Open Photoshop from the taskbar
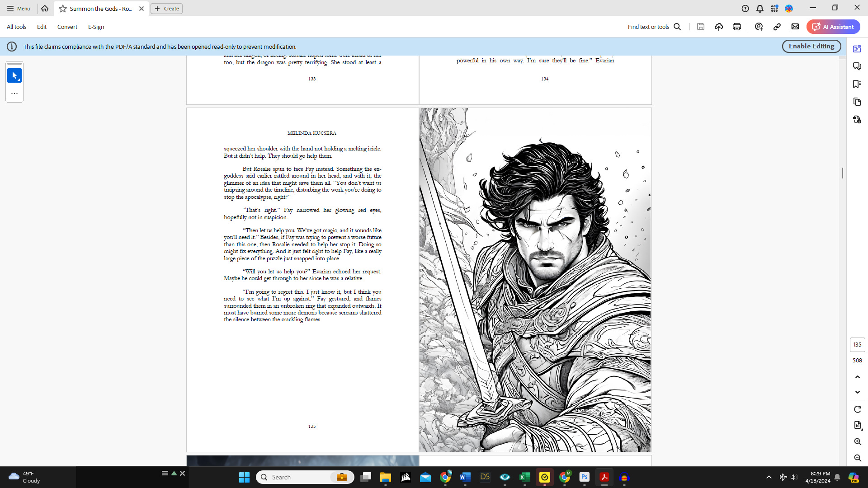The height and width of the screenshot is (488, 868). click(x=585, y=477)
